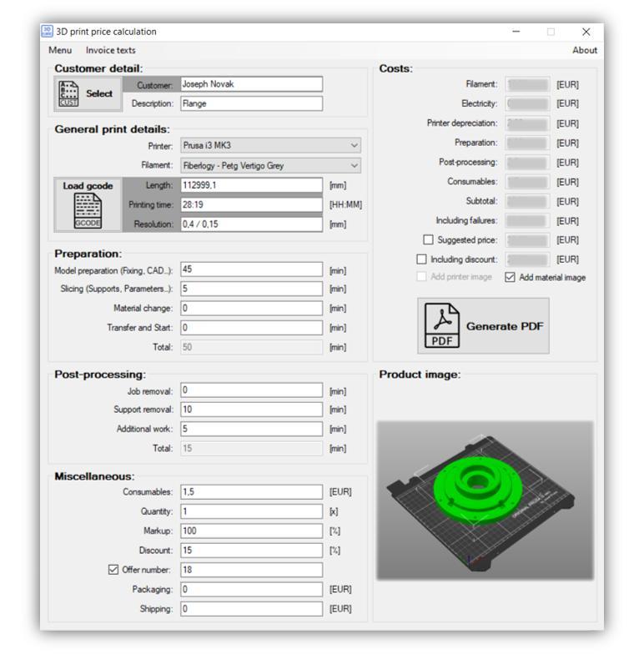This screenshot has height=654, width=644.
Task: Click the Filament cost value box
Action: click(x=527, y=84)
